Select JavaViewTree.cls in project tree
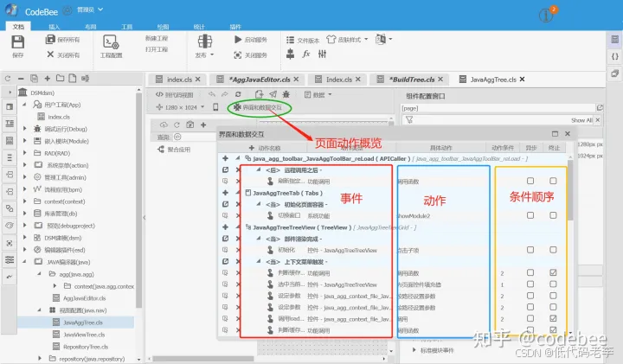The image size is (623, 364). (x=84, y=335)
